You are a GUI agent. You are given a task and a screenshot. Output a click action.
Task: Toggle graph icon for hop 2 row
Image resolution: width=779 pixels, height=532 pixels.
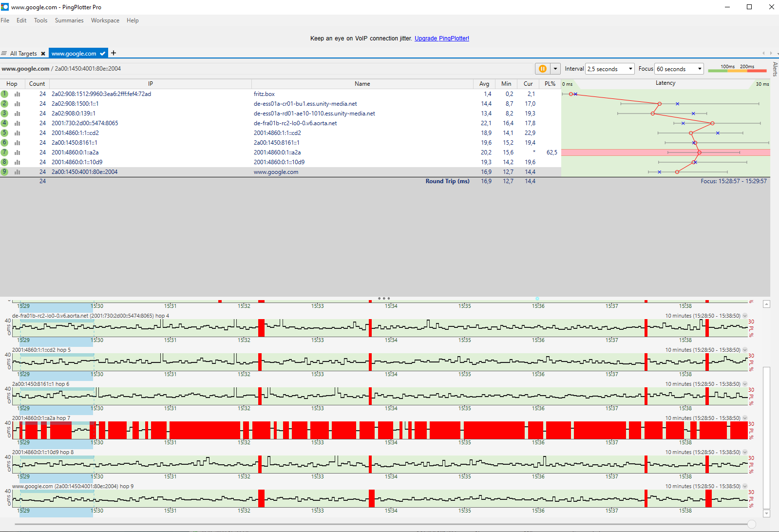18,104
